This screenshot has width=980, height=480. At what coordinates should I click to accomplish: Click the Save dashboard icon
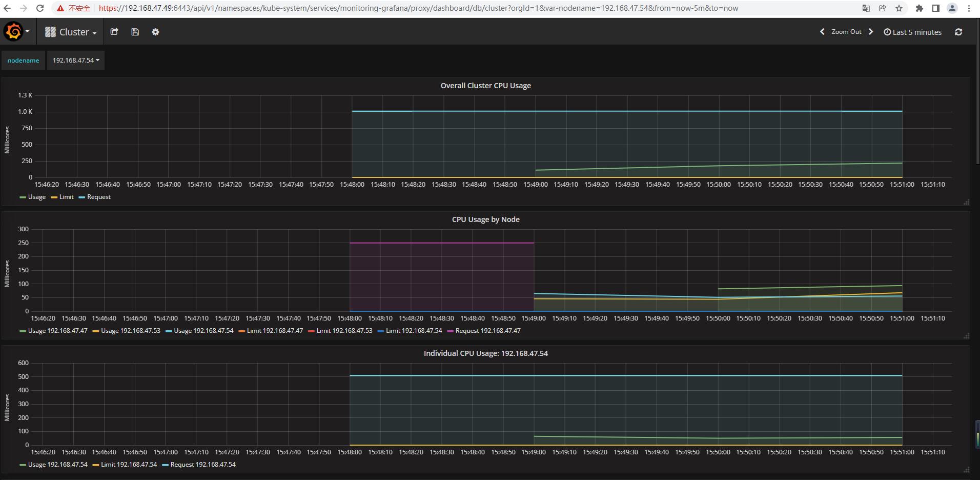tap(135, 32)
